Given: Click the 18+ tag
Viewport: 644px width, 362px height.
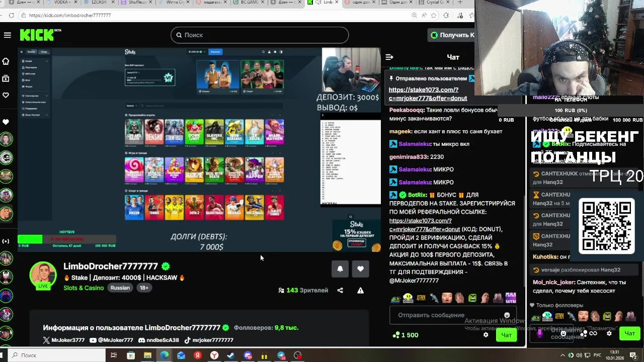Looking at the screenshot, I should (x=144, y=288).
